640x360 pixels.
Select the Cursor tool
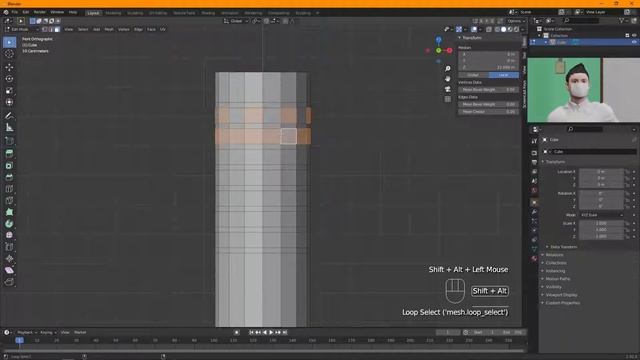(9, 54)
